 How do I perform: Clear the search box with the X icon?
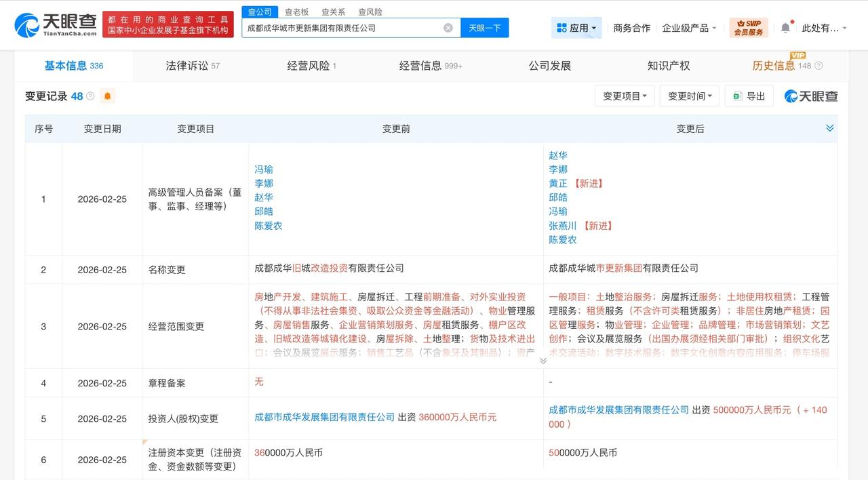point(447,27)
